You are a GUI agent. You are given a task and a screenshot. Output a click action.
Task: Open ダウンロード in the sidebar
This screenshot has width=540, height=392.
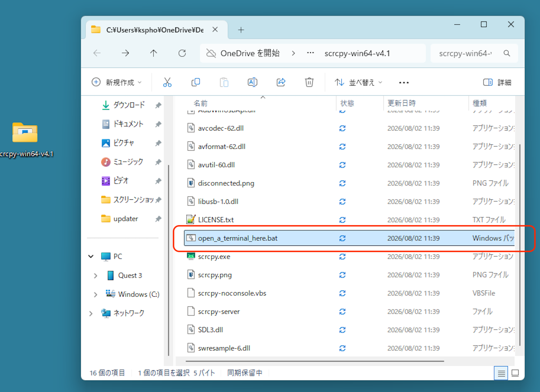point(129,105)
